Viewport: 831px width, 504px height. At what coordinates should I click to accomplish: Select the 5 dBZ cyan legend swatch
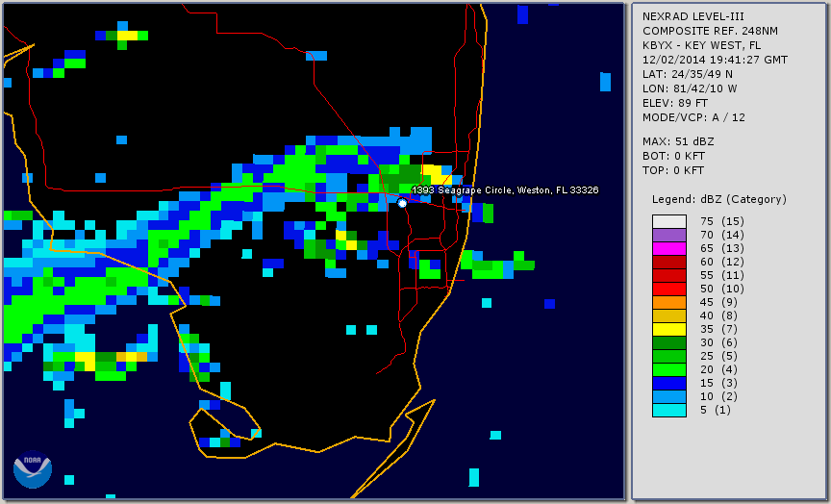tap(669, 410)
